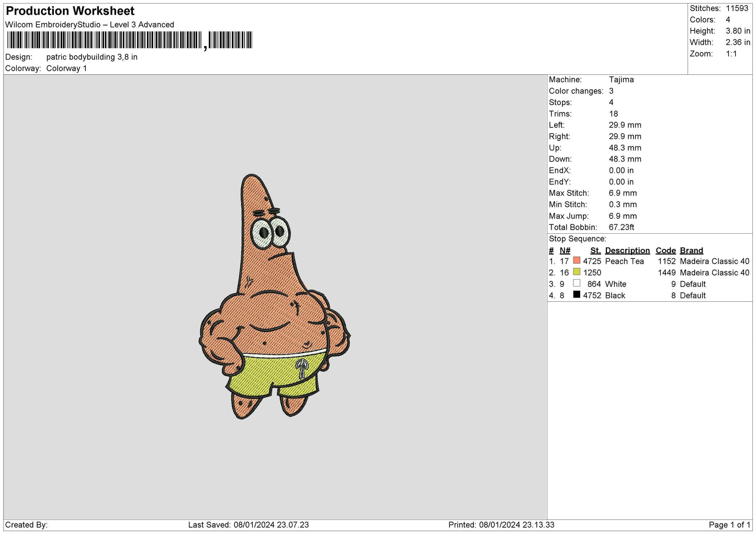Click the 'St.' column header
Image resolution: width=756 pixels, height=534 pixels.
click(595, 251)
